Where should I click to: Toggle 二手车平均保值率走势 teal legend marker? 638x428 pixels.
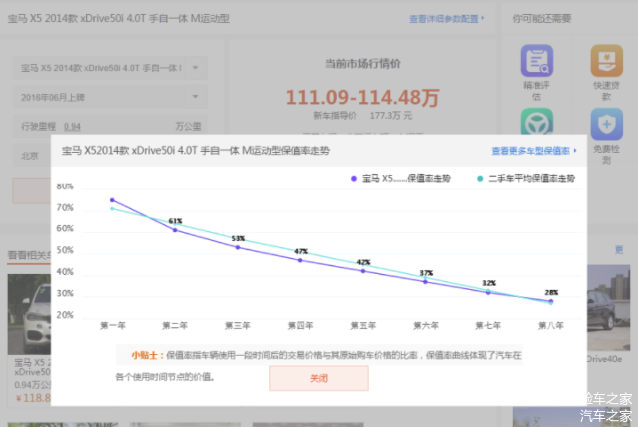pos(480,179)
